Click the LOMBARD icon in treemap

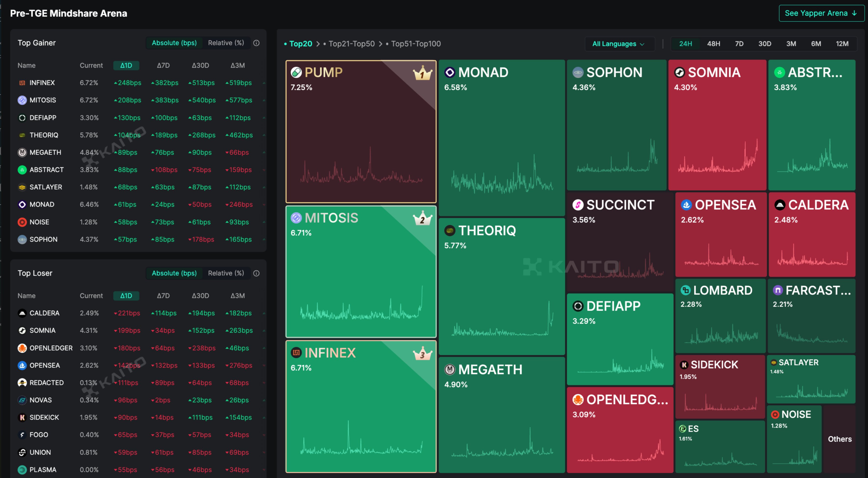685,290
